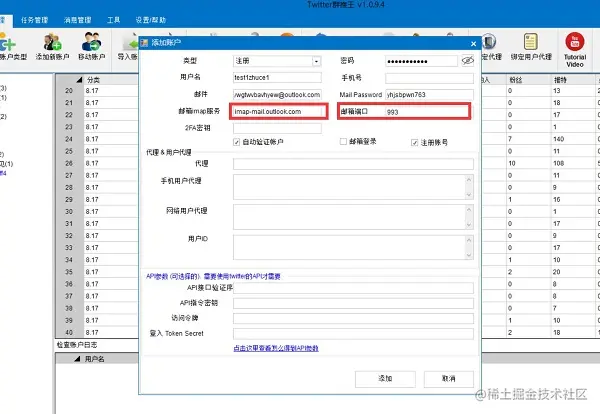Click the 绑定代理 toolbar icon

pos(491,47)
